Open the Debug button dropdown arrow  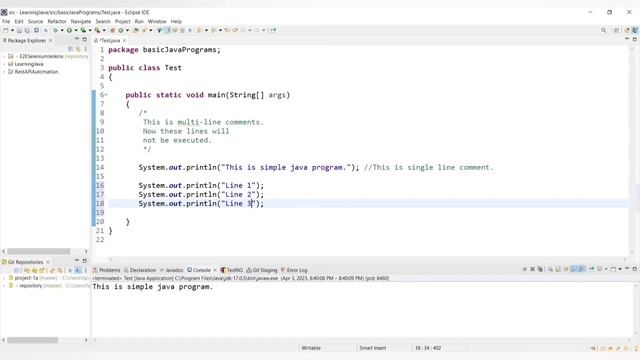pos(62,30)
